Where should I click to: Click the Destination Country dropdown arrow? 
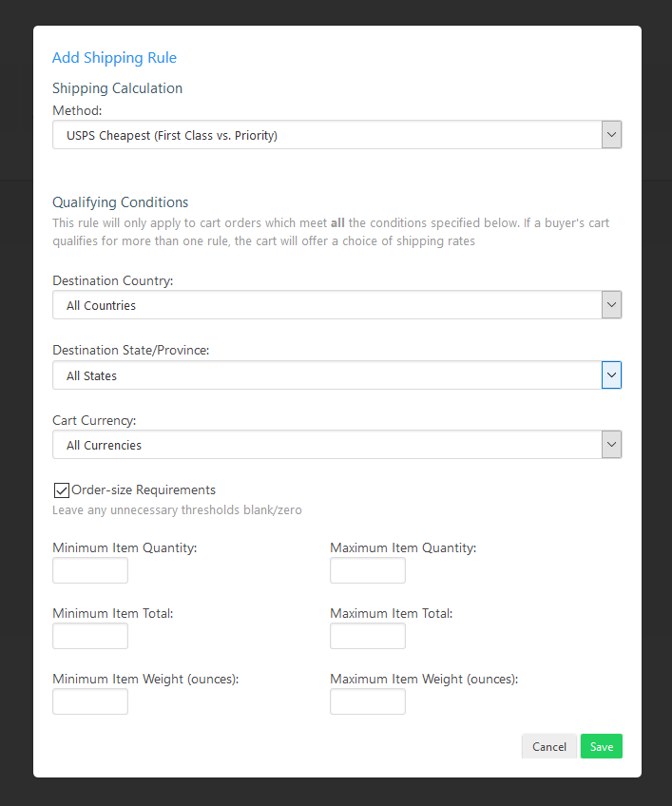(612, 305)
